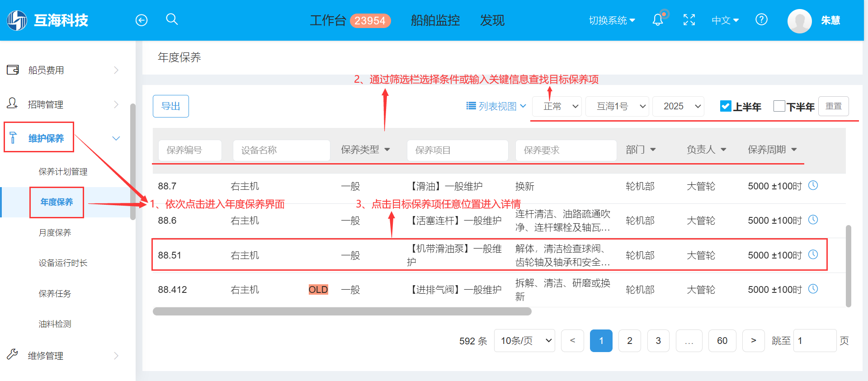This screenshot has height=381, width=868.
Task: Click the table horizontal scrollbar
Action: (342, 311)
